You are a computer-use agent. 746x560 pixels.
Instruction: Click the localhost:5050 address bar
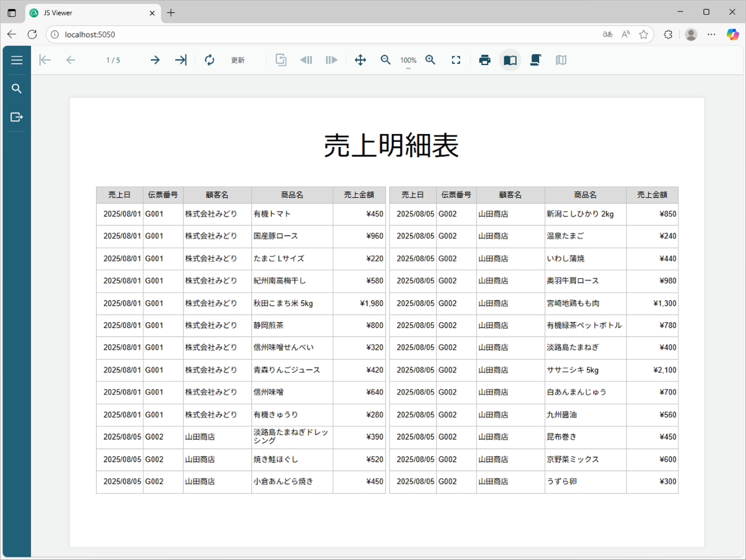(311, 35)
